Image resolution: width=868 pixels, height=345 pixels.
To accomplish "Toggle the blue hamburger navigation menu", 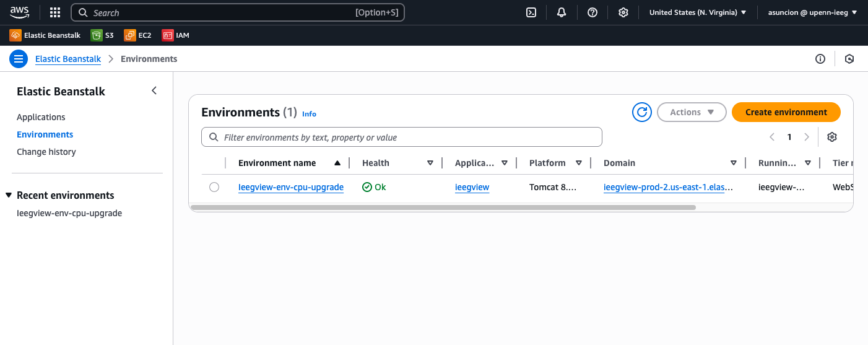I will click(x=19, y=59).
